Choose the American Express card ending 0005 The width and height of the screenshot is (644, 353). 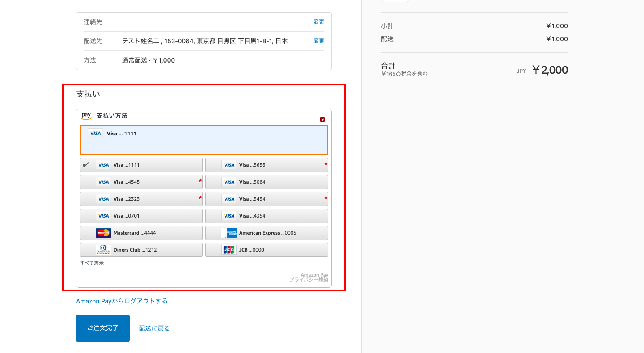(267, 233)
